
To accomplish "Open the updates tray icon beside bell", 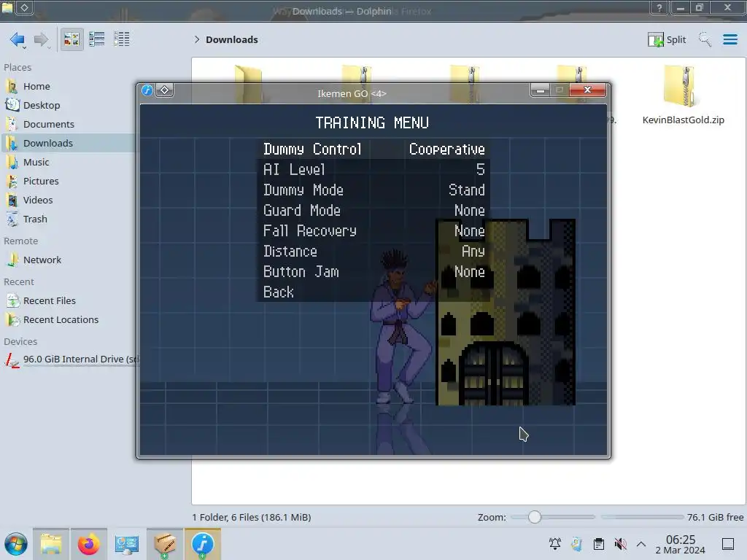I will click(576, 544).
